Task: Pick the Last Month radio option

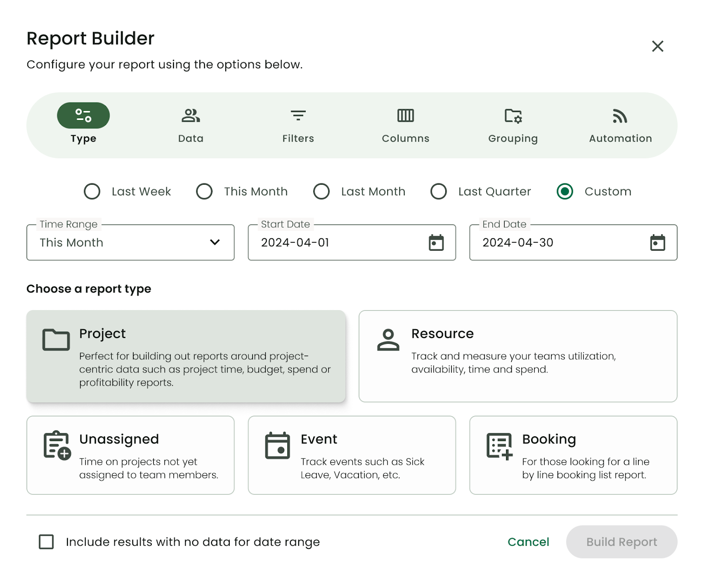Action: pyautogui.click(x=321, y=191)
